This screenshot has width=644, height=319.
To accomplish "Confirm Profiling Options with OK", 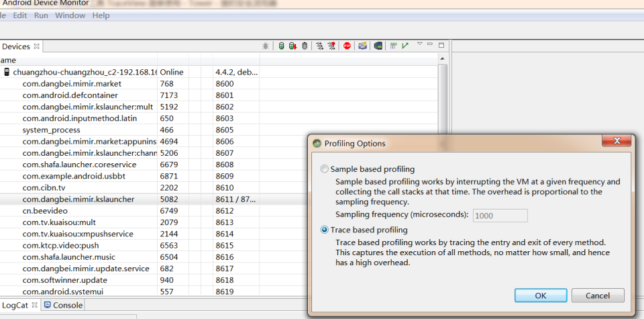I will click(x=541, y=295).
